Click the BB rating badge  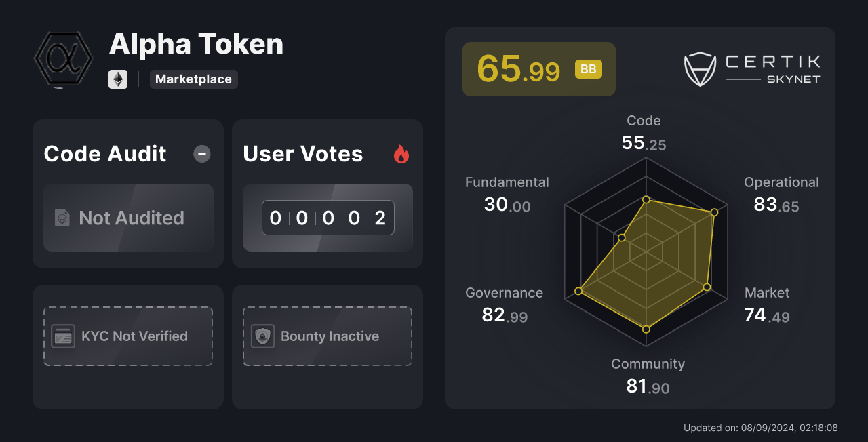587,68
